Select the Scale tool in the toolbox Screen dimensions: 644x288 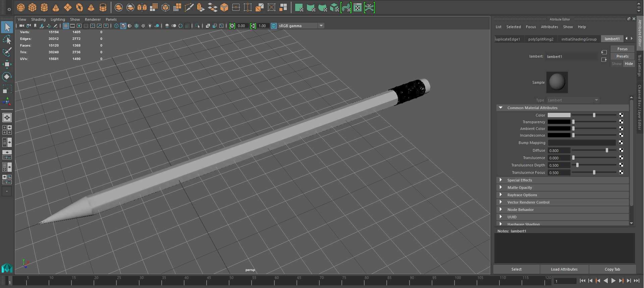coord(7,89)
